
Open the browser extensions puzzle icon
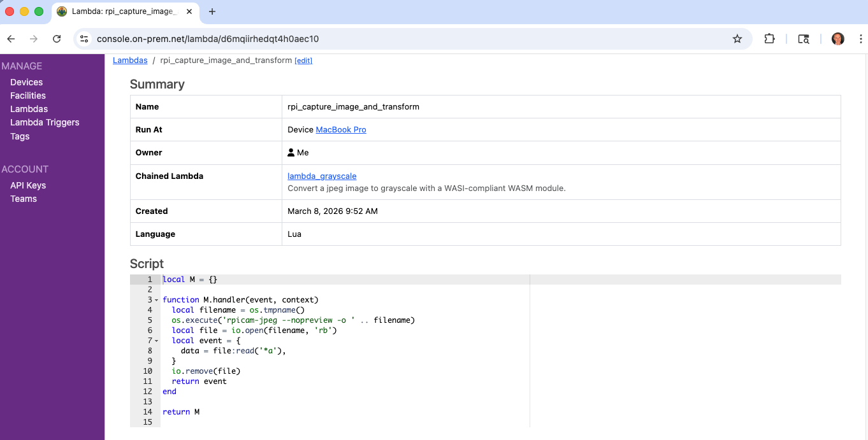(769, 39)
